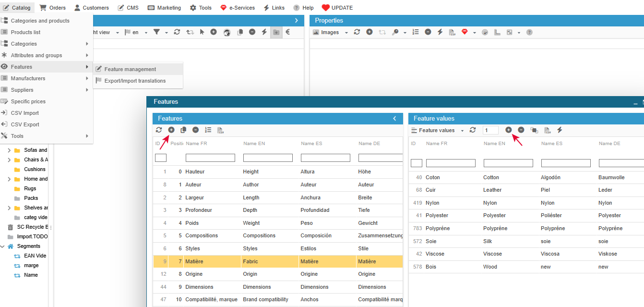Screen dimensions: 644x307
Task: Click the 'Name EN' column header in Features
Action: click(254, 143)
